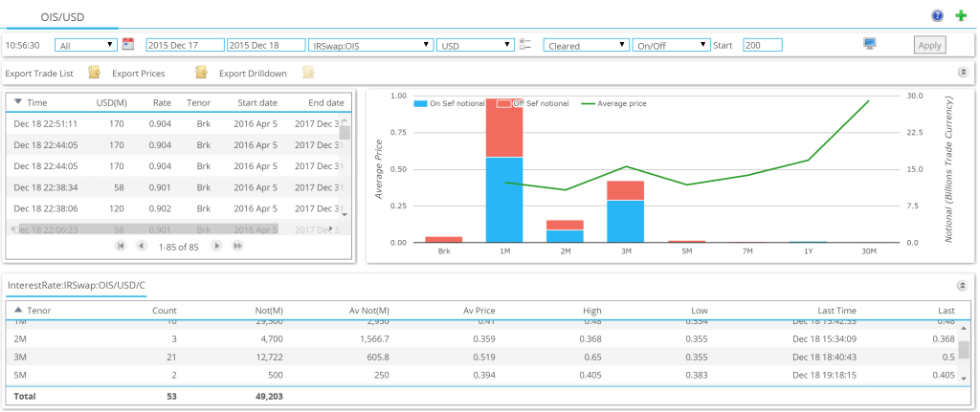
Task: Click trade list scroll down arrow
Action: click(x=344, y=214)
